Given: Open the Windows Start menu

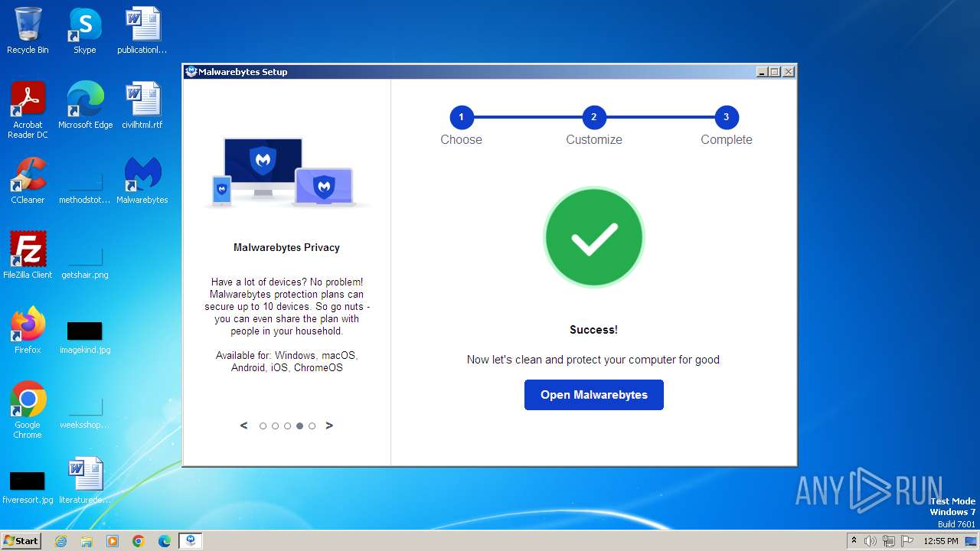Looking at the screenshot, I should [x=21, y=540].
